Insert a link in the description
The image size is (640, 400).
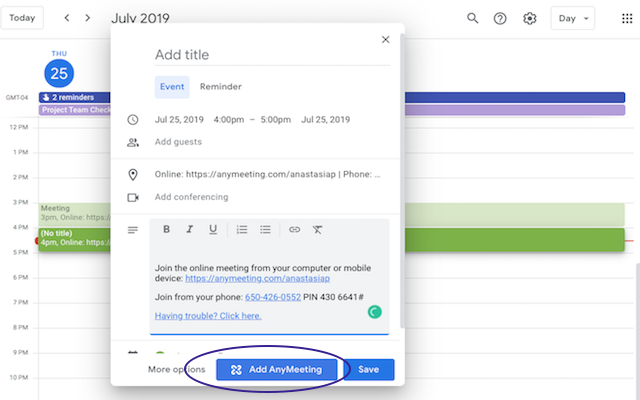294,229
